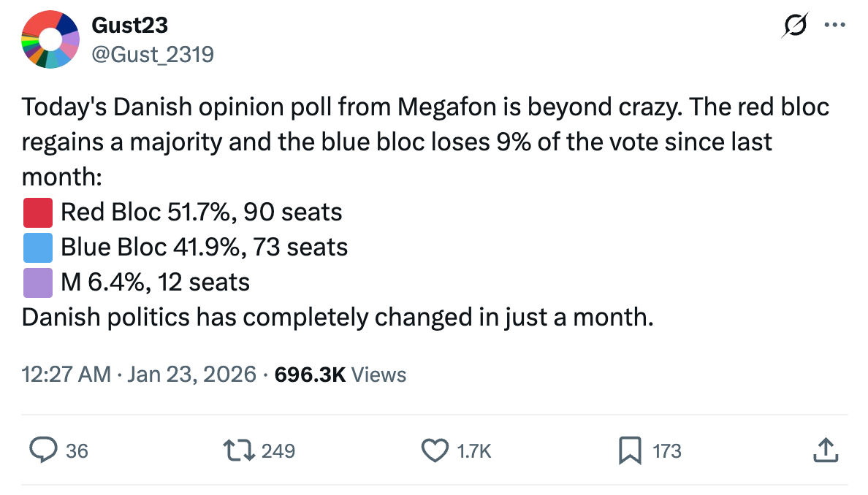Open the reply speech bubble icon
The width and height of the screenshot is (868, 495).
[x=43, y=450]
